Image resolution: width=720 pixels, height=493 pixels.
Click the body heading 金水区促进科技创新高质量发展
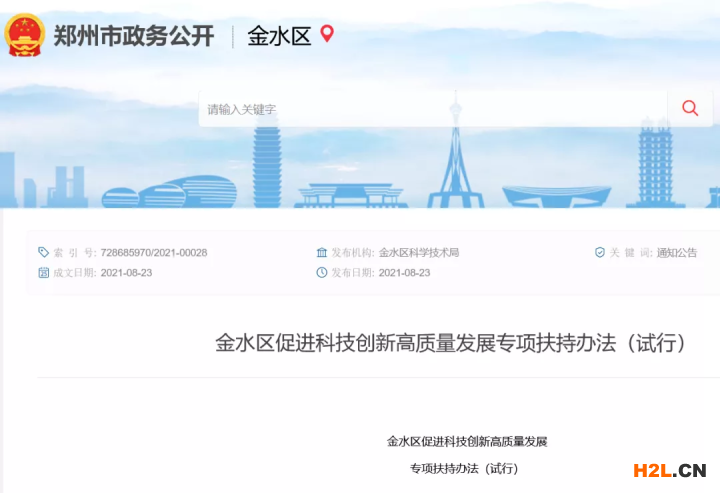[467, 442]
